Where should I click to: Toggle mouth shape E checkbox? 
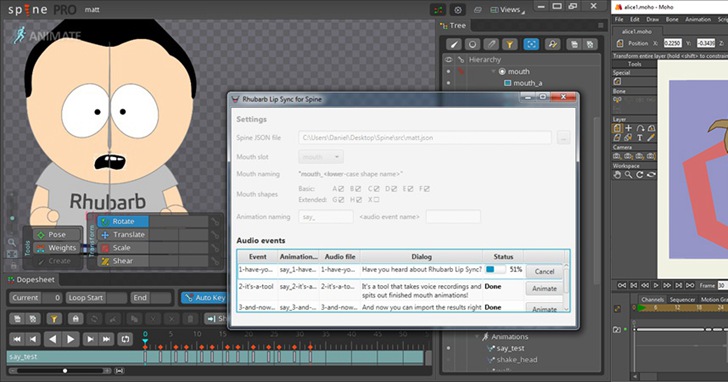point(411,189)
